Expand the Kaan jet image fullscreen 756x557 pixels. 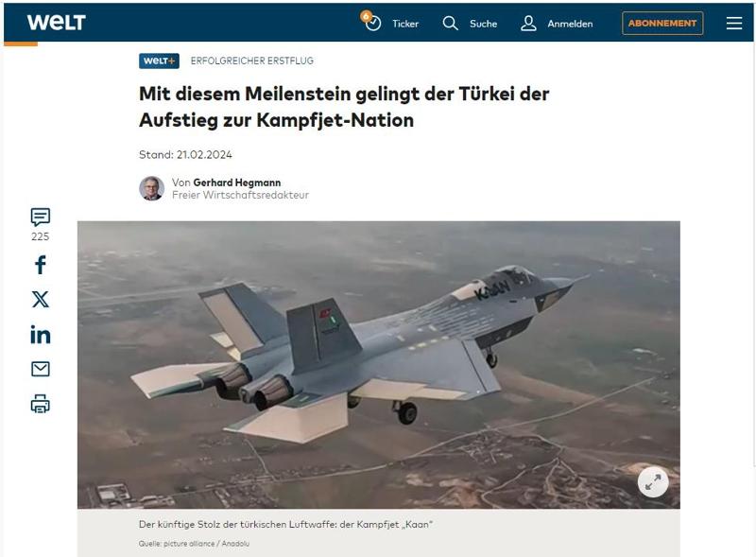653,481
